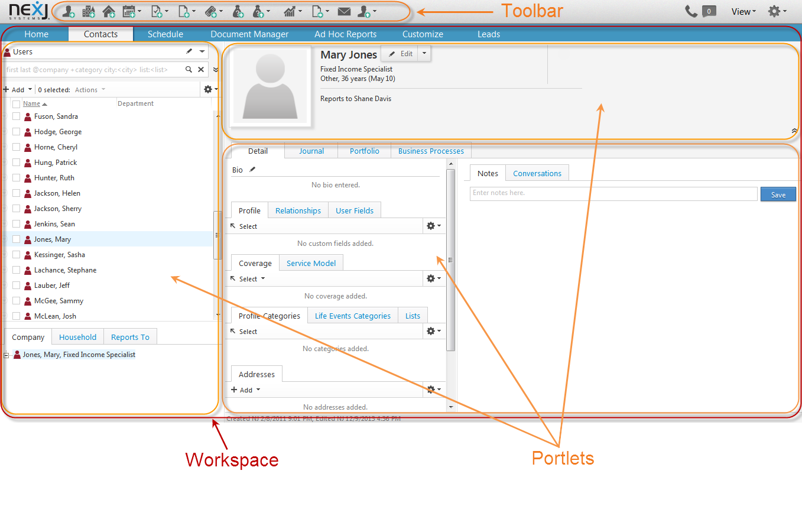Switch to the Schedule workspace tab

(x=165, y=34)
